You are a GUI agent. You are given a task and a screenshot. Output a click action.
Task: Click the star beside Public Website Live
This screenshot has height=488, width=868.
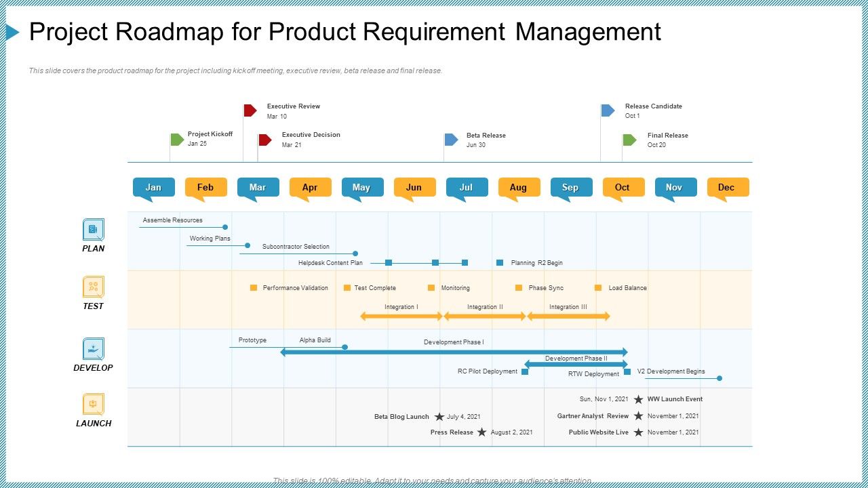(x=638, y=432)
